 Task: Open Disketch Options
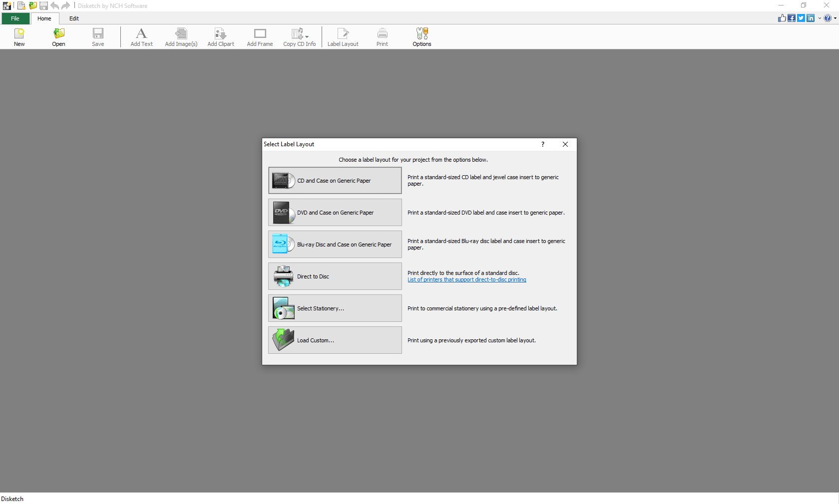pyautogui.click(x=421, y=36)
